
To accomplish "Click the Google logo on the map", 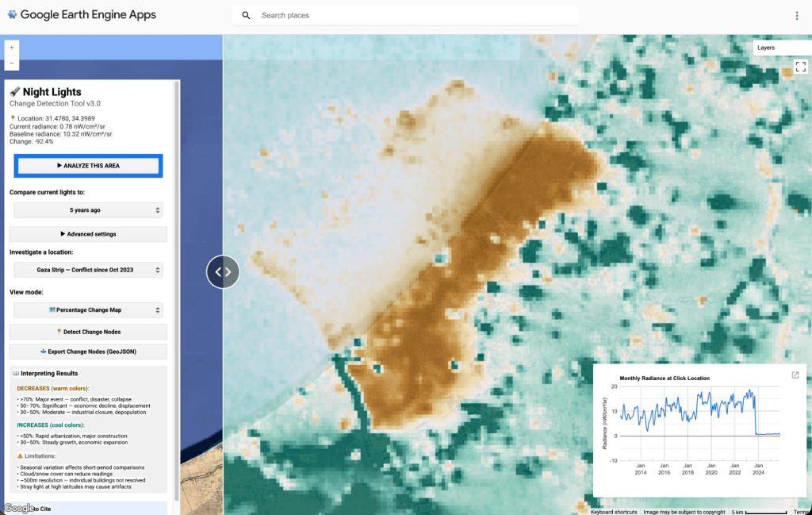I will point(19,509).
